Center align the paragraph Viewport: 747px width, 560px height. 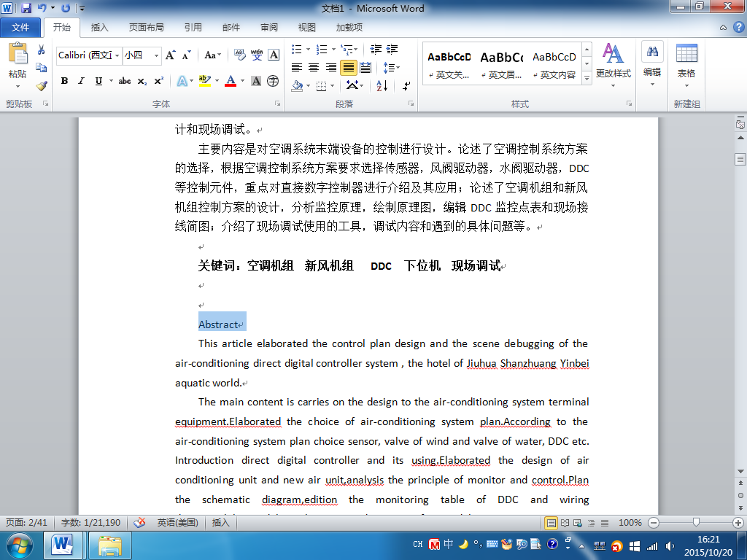314,68
